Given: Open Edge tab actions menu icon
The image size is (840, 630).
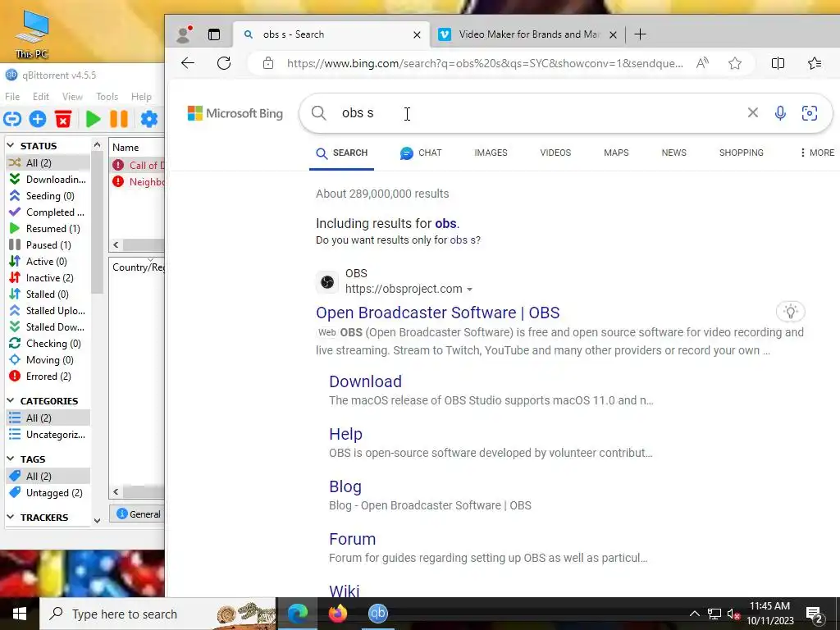Looking at the screenshot, I should coord(214,34).
